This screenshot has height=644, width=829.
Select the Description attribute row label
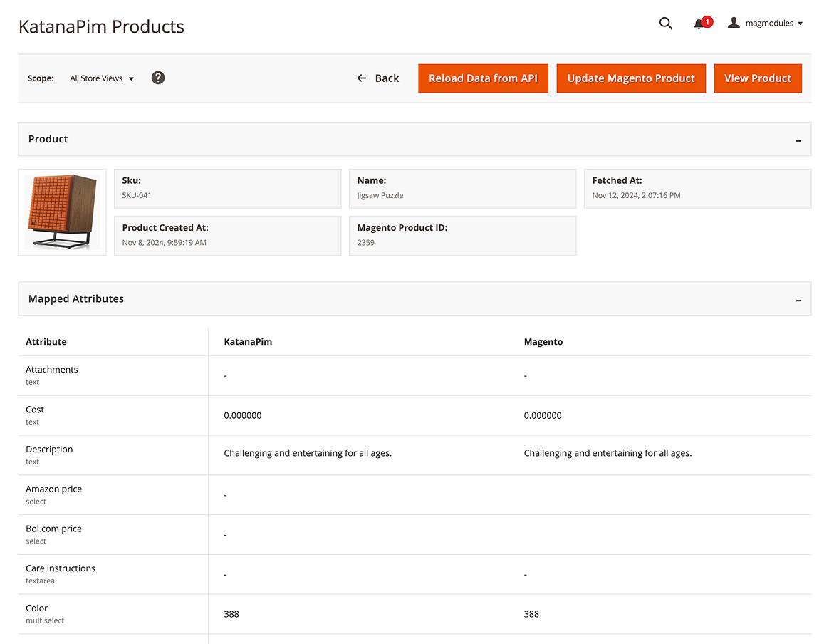tap(49, 449)
